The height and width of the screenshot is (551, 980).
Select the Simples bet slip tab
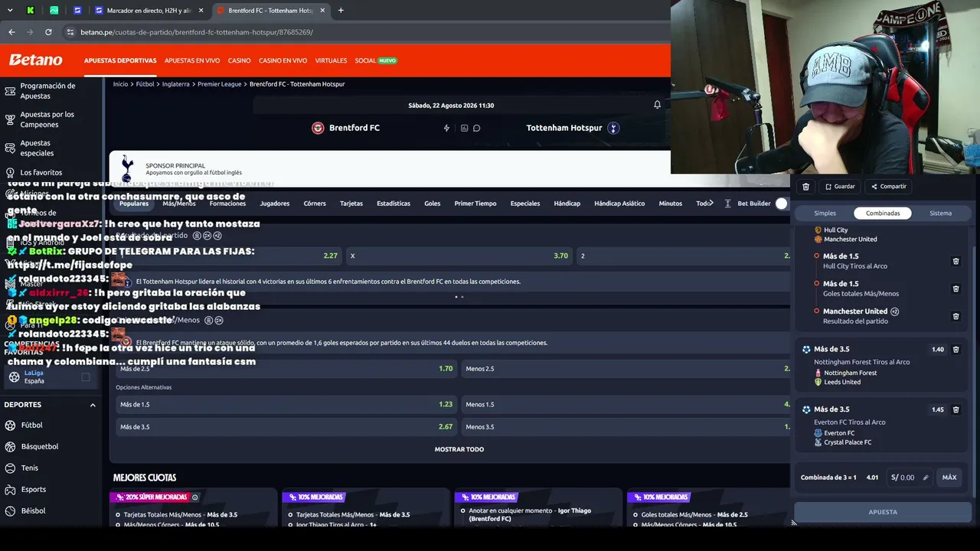825,214
